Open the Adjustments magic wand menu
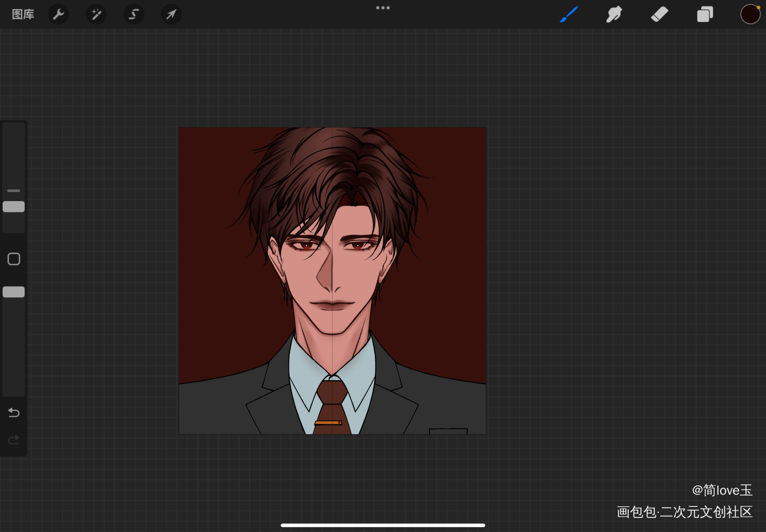This screenshot has width=766, height=532. click(x=96, y=14)
